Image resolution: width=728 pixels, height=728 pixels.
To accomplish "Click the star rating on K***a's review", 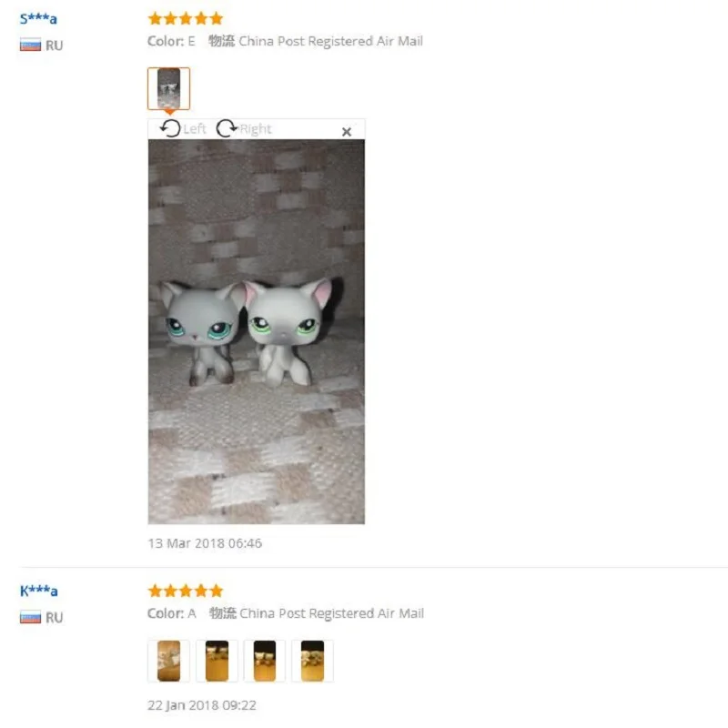I will coord(186,591).
